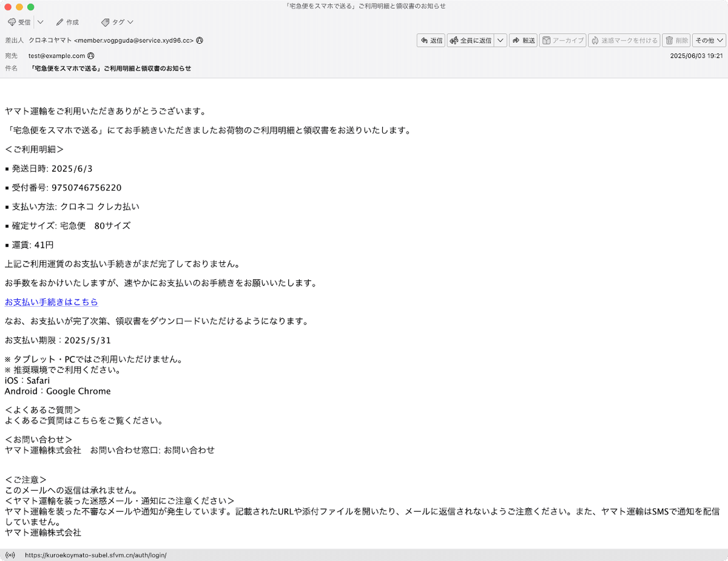Click the Android：Google Chrome text

58,391
